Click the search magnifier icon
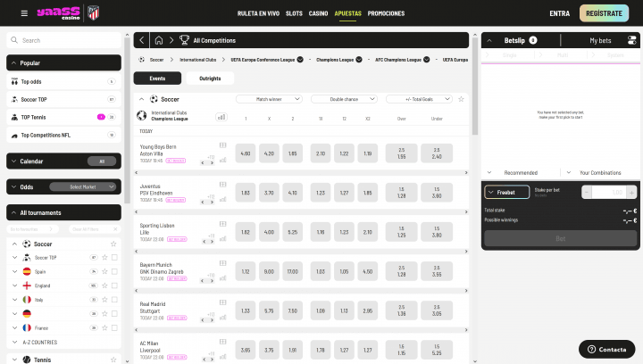This screenshot has height=364, width=643. tap(14, 40)
